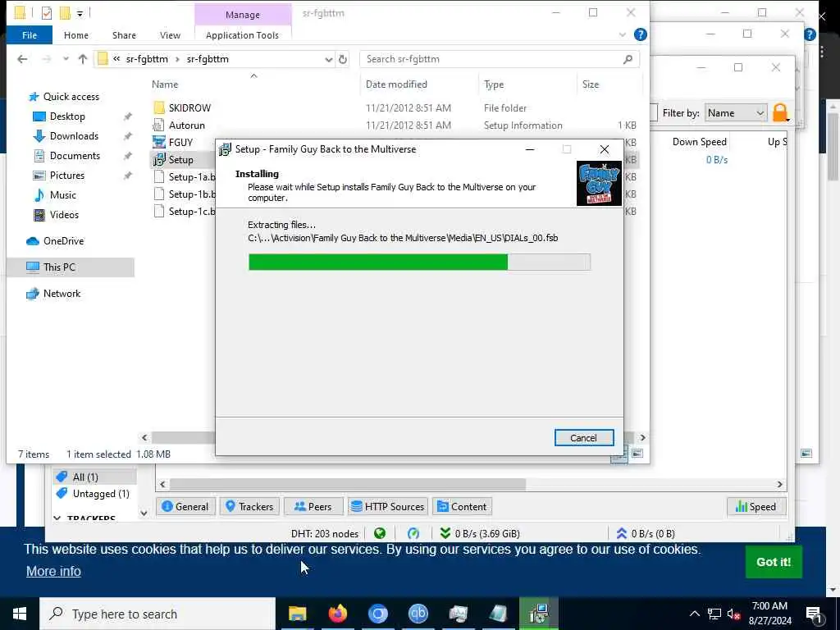The image size is (840, 630).
Task: Cancel the Family Guy setup installation
Action: pos(583,438)
